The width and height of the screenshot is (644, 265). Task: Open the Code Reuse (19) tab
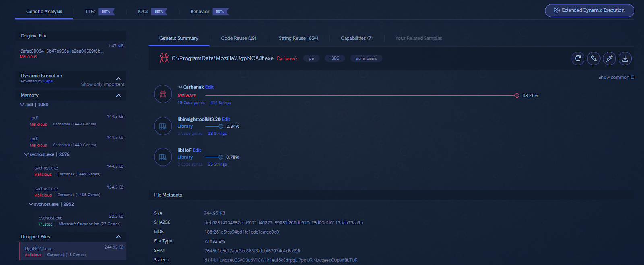click(238, 38)
